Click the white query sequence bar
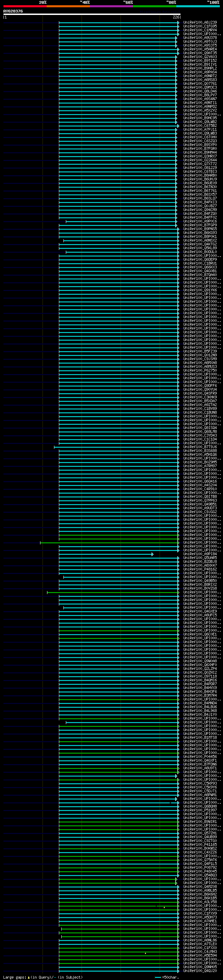This screenshot has height=980, width=223. (92, 14)
